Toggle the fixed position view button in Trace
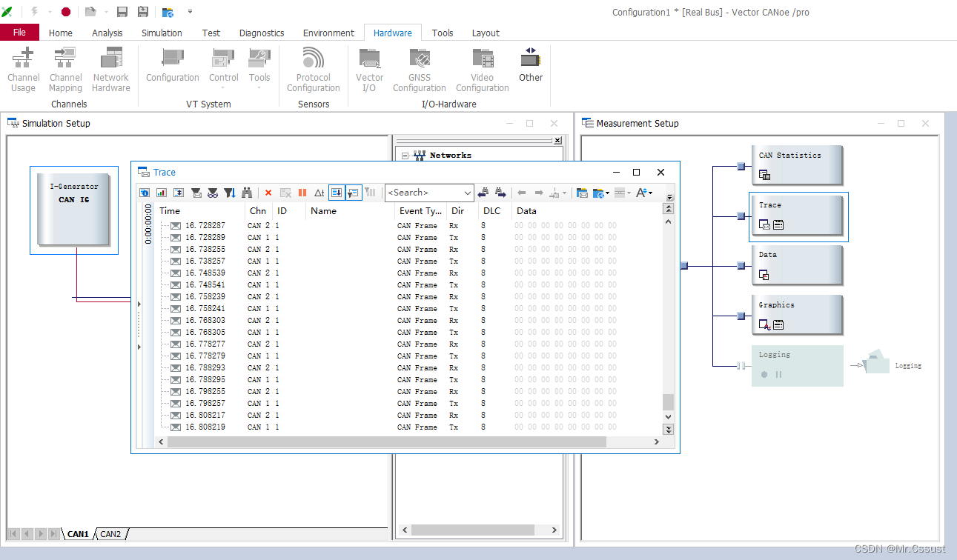The image size is (957, 560). click(x=354, y=193)
